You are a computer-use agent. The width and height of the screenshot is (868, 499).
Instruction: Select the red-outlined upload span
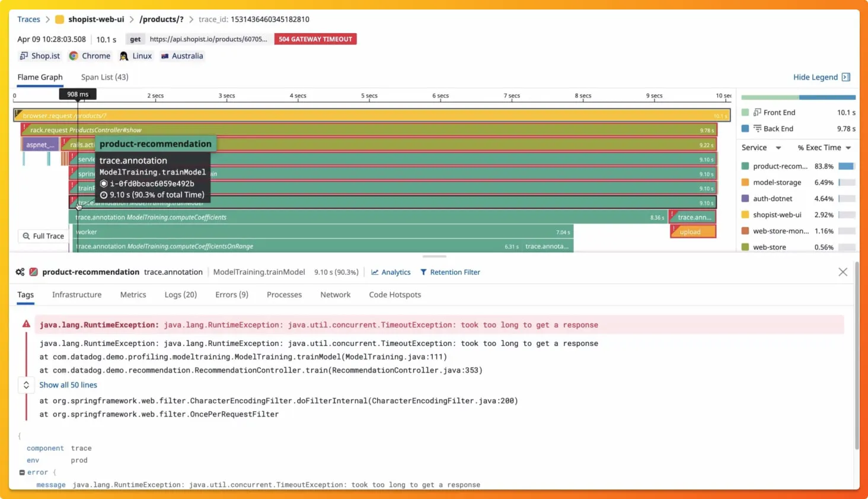point(693,232)
